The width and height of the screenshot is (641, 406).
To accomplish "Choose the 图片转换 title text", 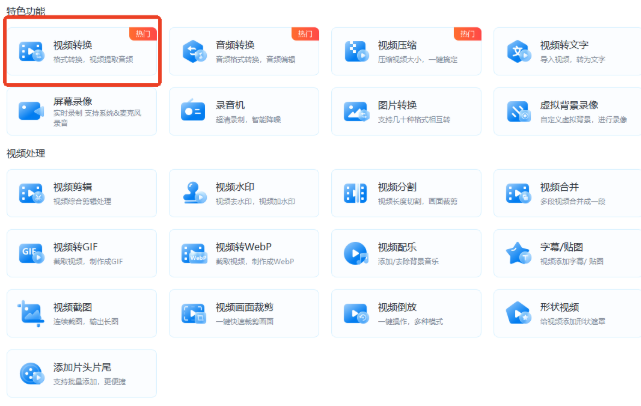I will point(397,105).
